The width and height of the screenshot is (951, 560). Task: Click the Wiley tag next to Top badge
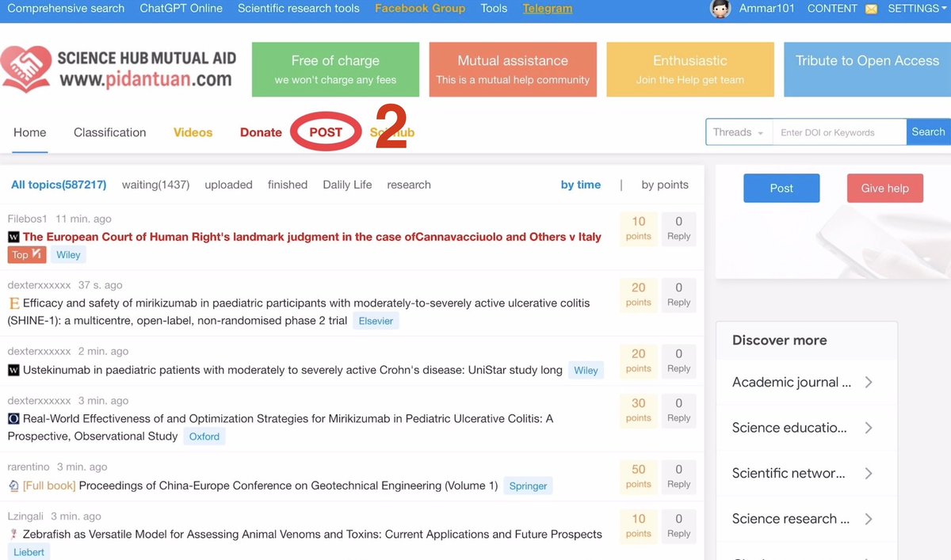click(x=68, y=255)
